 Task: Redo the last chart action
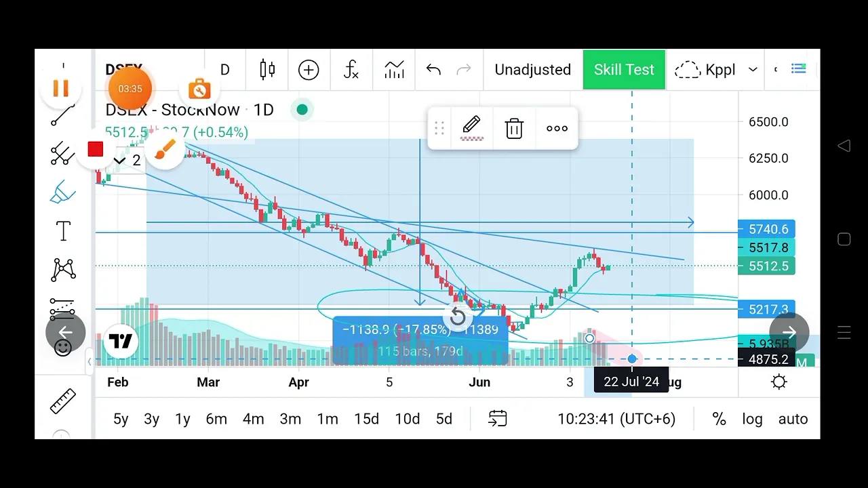(x=464, y=69)
